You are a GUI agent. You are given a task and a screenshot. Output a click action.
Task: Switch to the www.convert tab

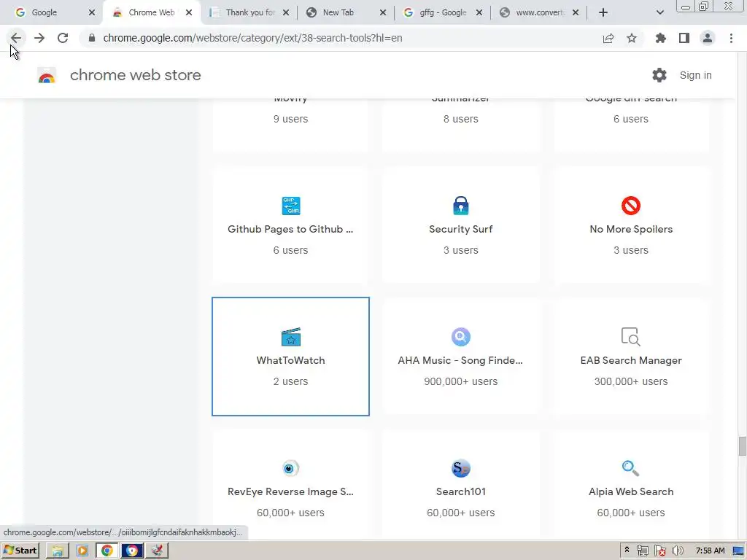(x=540, y=12)
